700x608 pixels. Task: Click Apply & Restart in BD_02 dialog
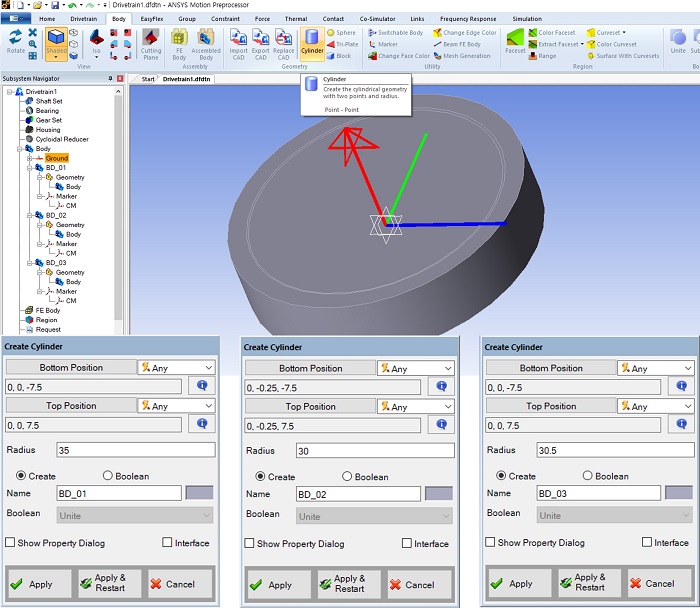click(350, 583)
